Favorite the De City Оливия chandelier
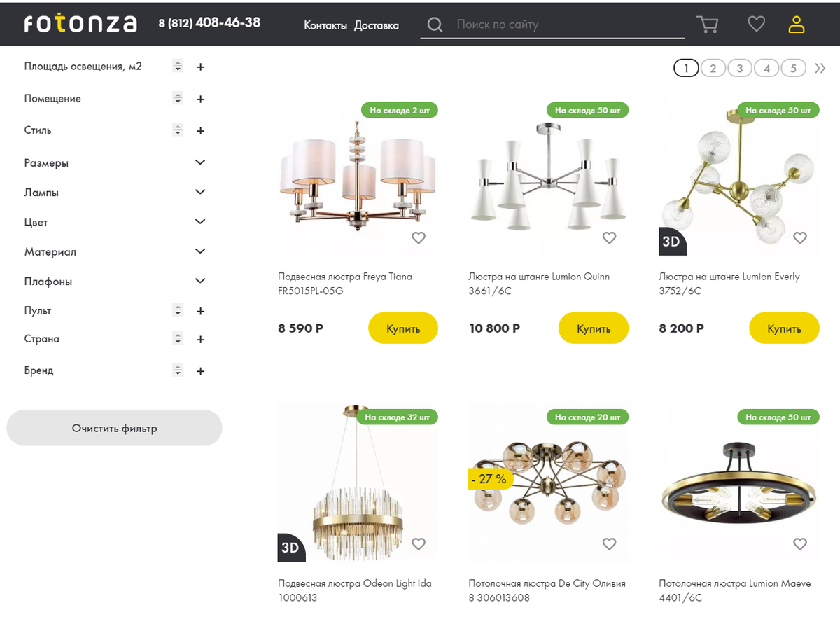840x617 pixels. 609,543
